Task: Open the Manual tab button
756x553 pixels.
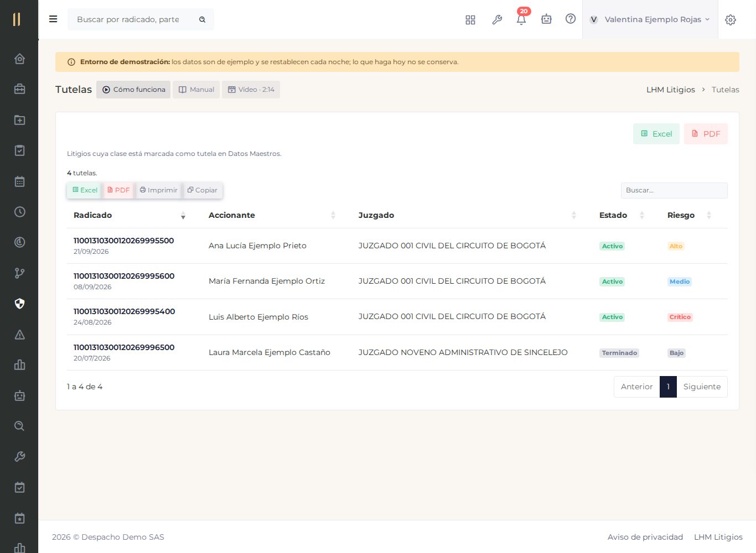Action: pyautogui.click(x=196, y=90)
